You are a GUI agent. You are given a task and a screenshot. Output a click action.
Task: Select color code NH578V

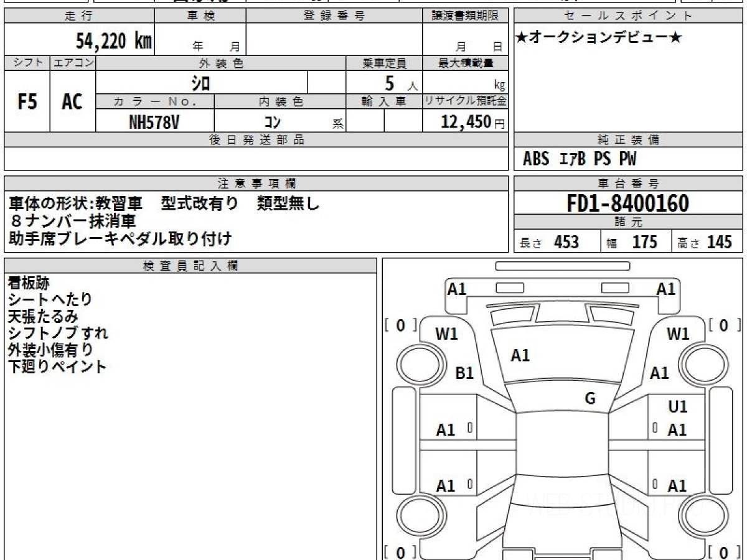tap(154, 122)
